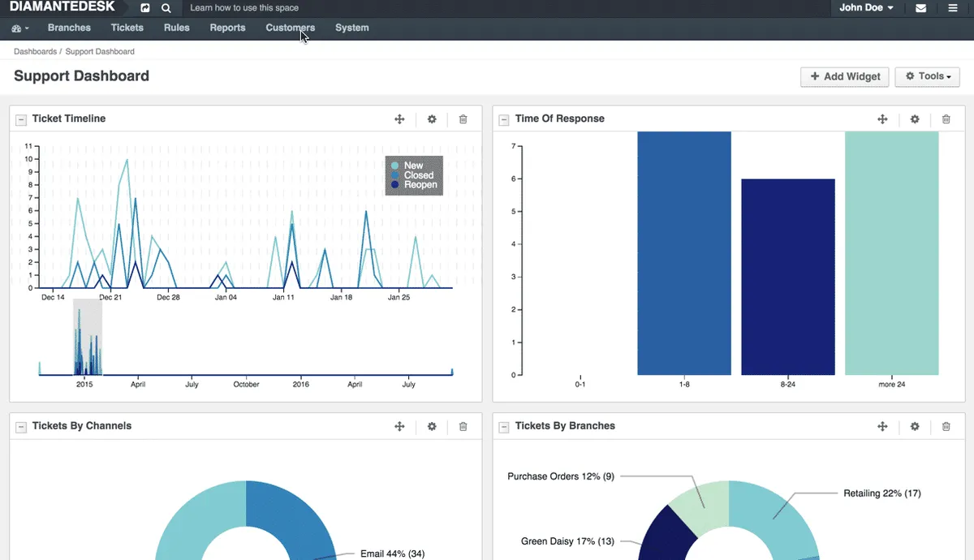Open the John Doe user dropdown

pyautogui.click(x=866, y=8)
